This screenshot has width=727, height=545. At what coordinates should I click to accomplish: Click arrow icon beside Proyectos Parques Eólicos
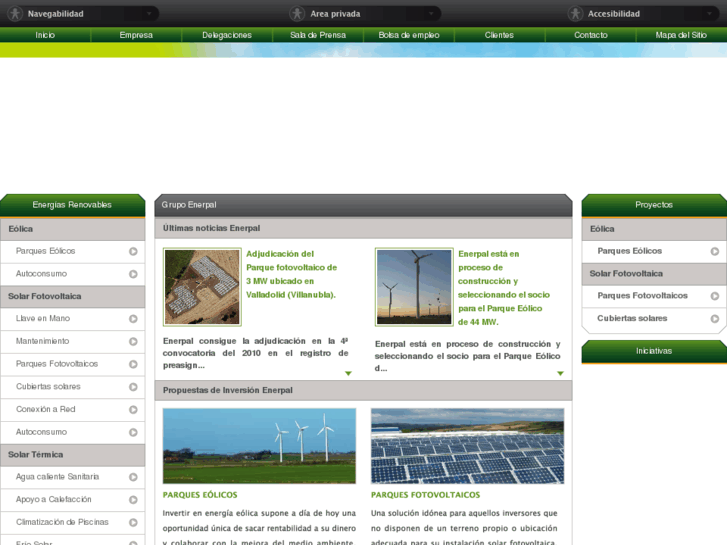(714, 251)
